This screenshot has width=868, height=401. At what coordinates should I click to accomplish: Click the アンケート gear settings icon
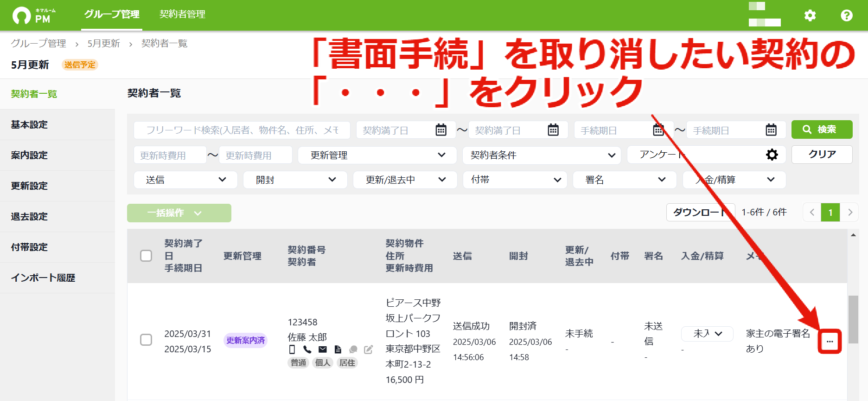(772, 155)
